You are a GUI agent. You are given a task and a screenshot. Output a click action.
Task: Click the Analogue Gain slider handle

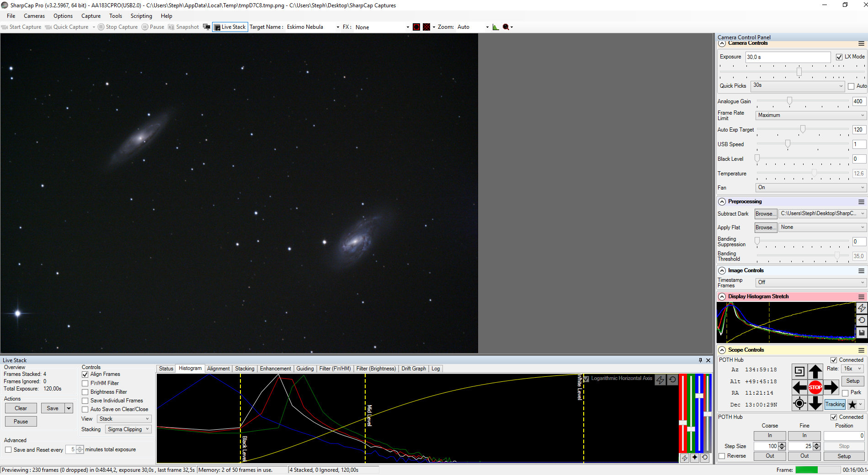789,101
